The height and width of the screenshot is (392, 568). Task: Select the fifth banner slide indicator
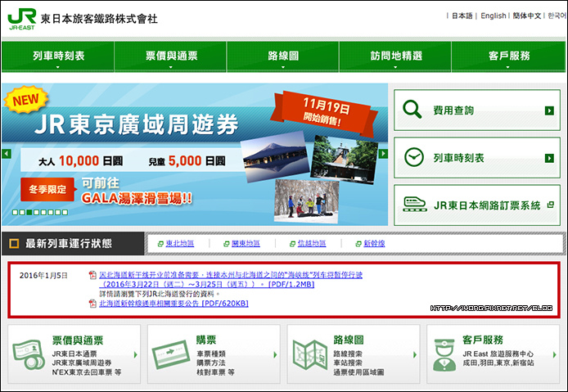[x=43, y=212]
